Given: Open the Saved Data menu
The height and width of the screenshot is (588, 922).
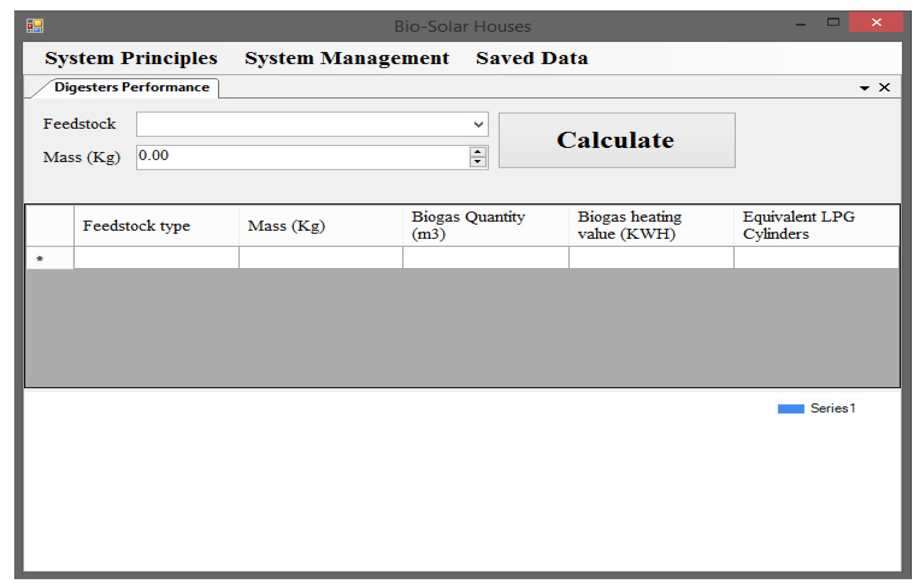Looking at the screenshot, I should pyautogui.click(x=532, y=58).
